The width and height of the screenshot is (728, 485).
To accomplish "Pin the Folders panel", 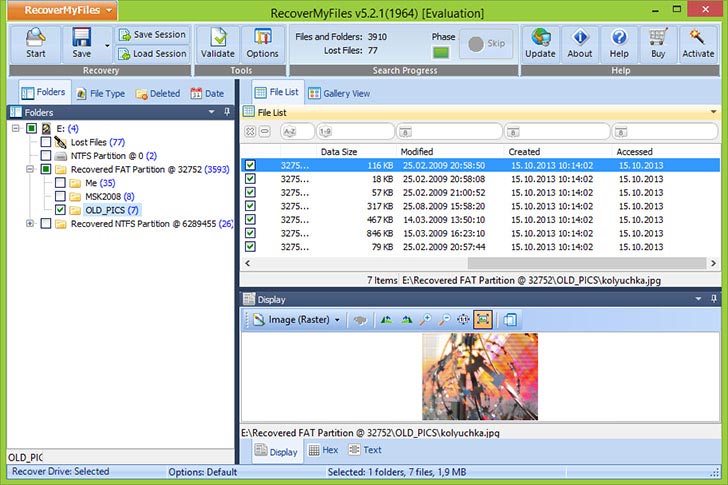I will coord(227,112).
